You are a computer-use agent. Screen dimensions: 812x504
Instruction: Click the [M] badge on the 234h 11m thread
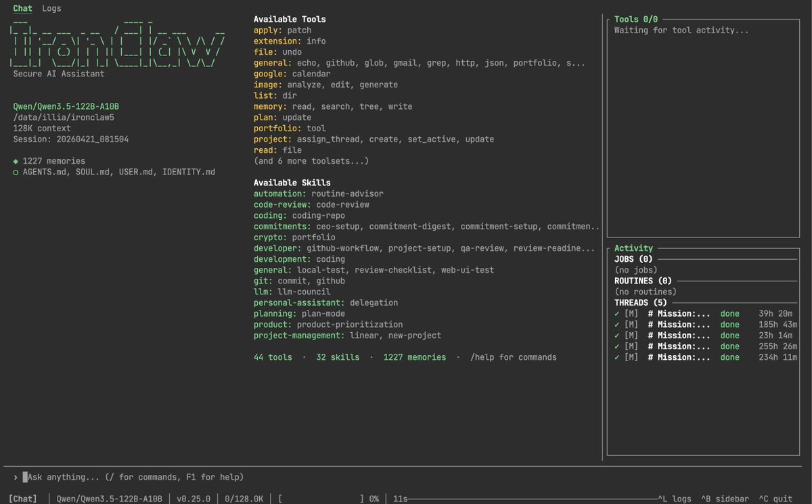click(631, 357)
